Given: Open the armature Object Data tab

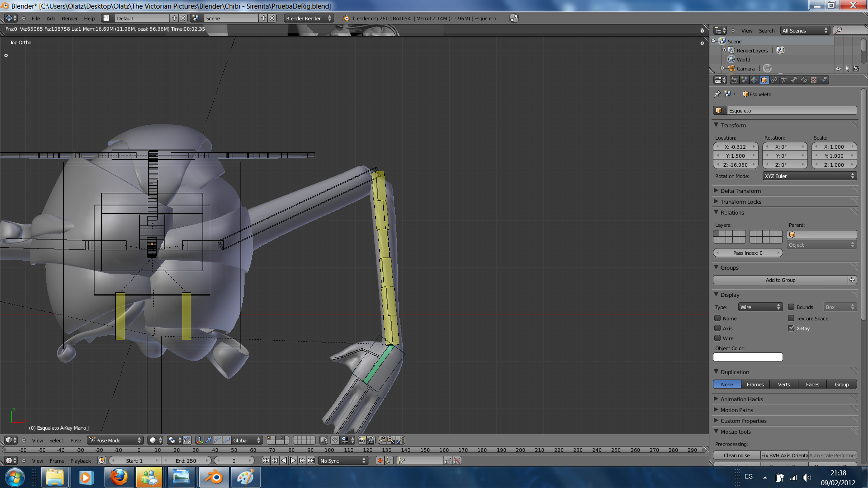Looking at the screenshot, I should click(x=784, y=80).
